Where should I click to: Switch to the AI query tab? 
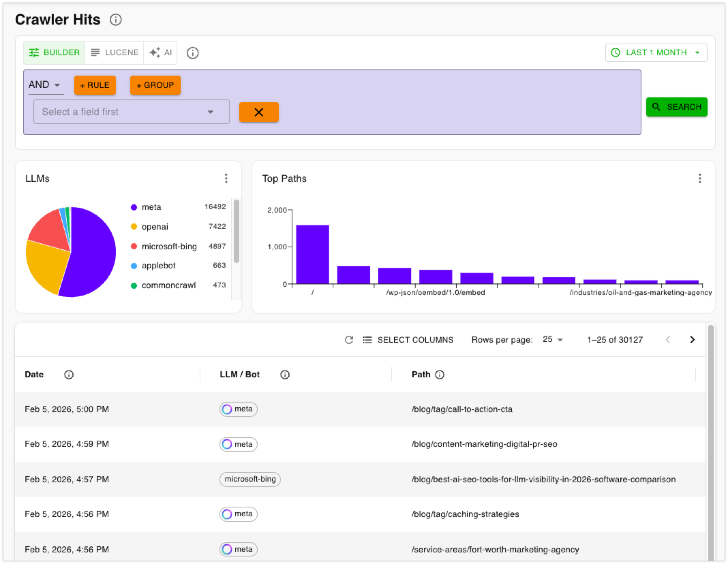pos(160,52)
